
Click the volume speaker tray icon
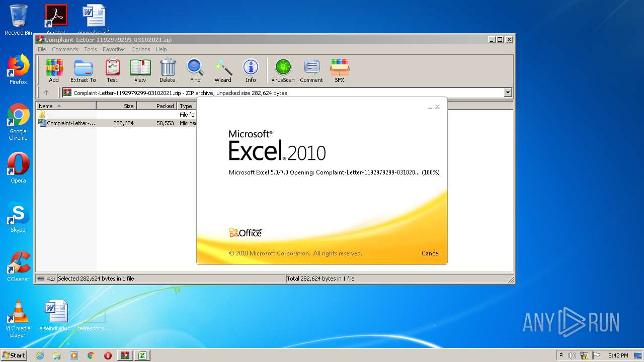pos(572,355)
